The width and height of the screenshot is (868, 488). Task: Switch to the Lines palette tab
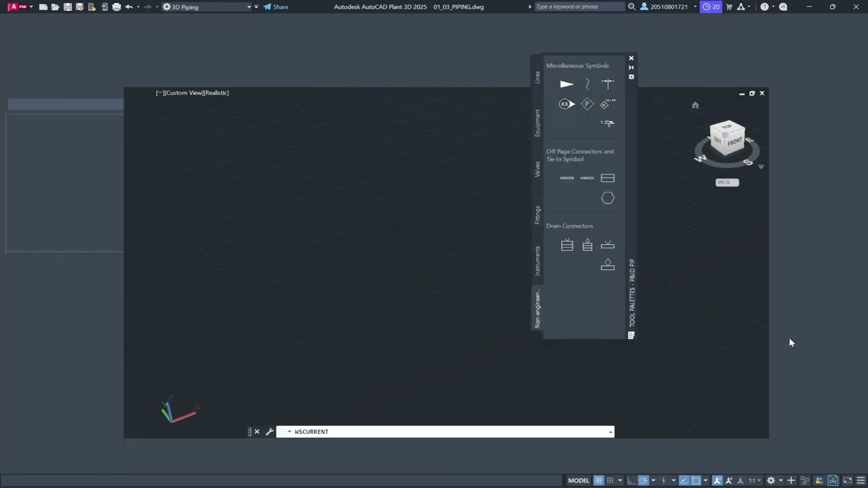point(537,77)
